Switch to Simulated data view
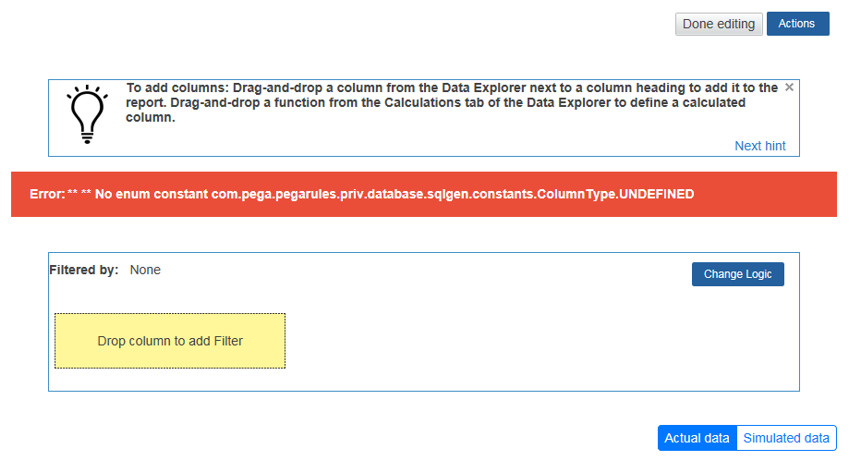The height and width of the screenshot is (460, 852). tap(786, 438)
